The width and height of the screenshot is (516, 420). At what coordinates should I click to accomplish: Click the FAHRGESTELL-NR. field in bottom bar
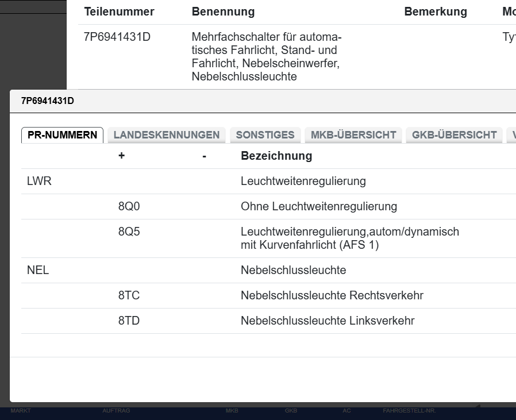409,411
